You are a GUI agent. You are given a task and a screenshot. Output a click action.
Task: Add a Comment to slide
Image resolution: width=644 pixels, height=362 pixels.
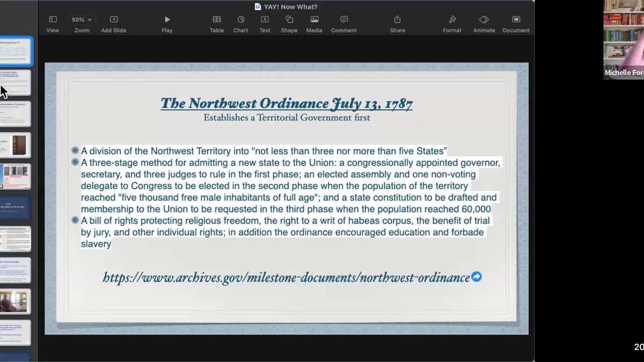tap(344, 24)
